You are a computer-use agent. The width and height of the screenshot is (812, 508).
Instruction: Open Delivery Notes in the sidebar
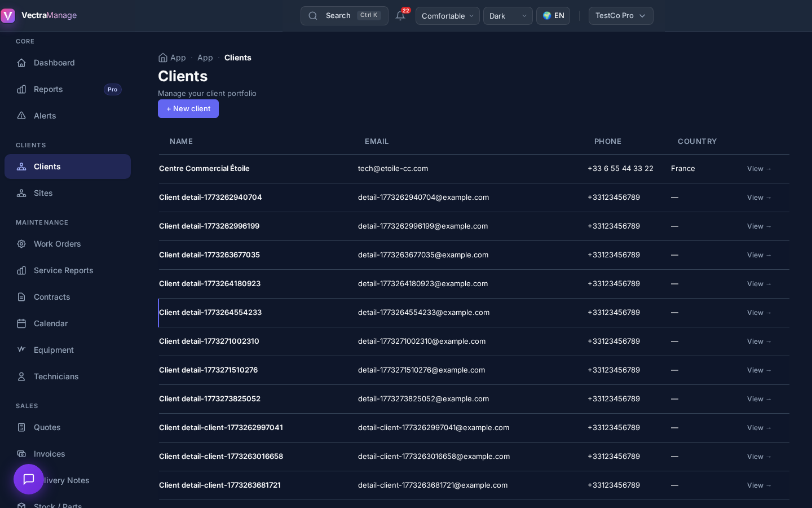68,480
